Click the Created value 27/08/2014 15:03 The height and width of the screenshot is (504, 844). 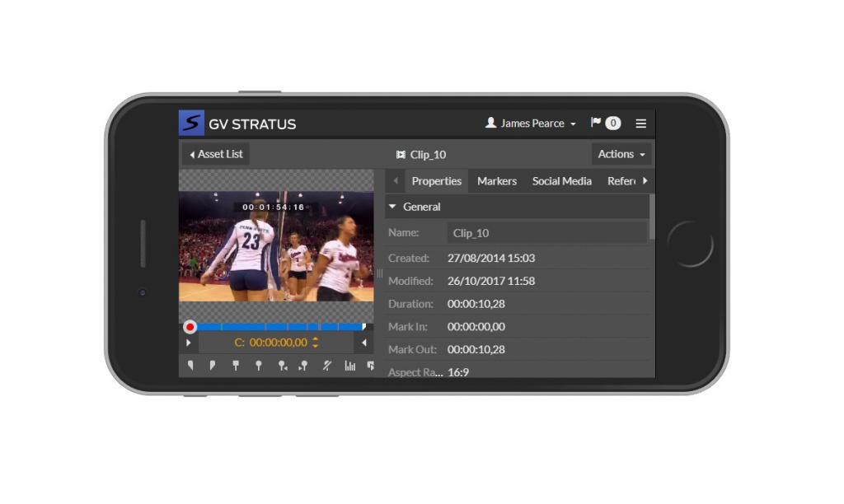pyautogui.click(x=491, y=259)
